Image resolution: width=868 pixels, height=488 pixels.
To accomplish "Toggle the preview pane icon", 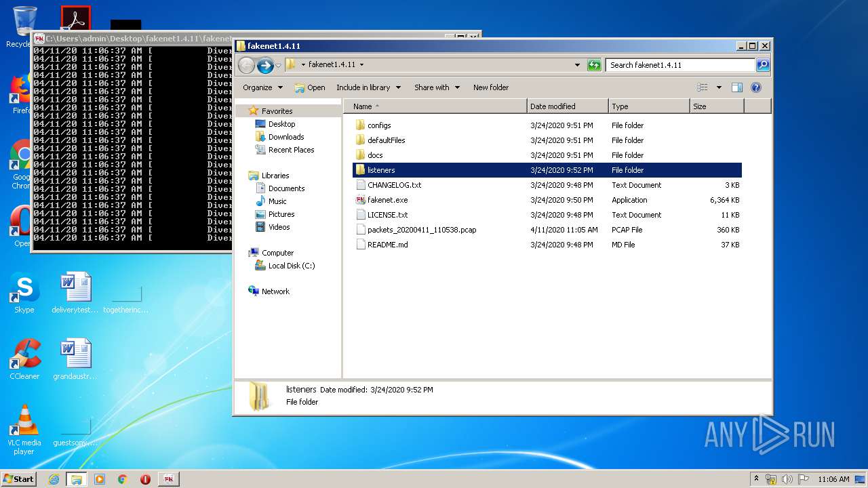I will pos(737,87).
